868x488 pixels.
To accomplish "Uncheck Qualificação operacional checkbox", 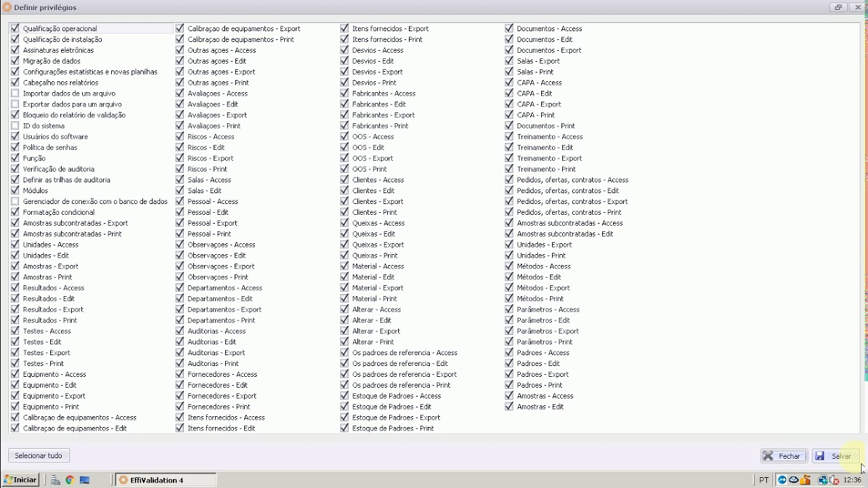I will [15, 28].
